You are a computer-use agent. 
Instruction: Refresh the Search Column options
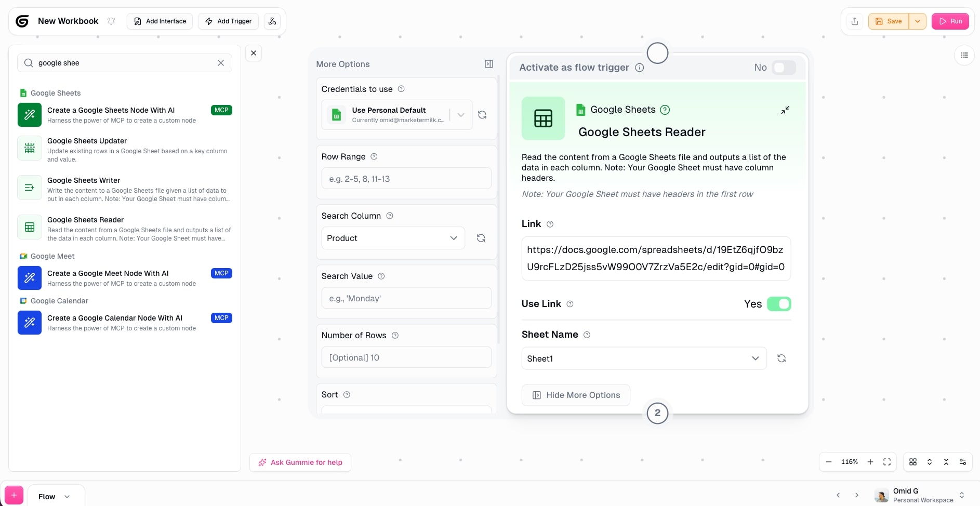pos(481,238)
